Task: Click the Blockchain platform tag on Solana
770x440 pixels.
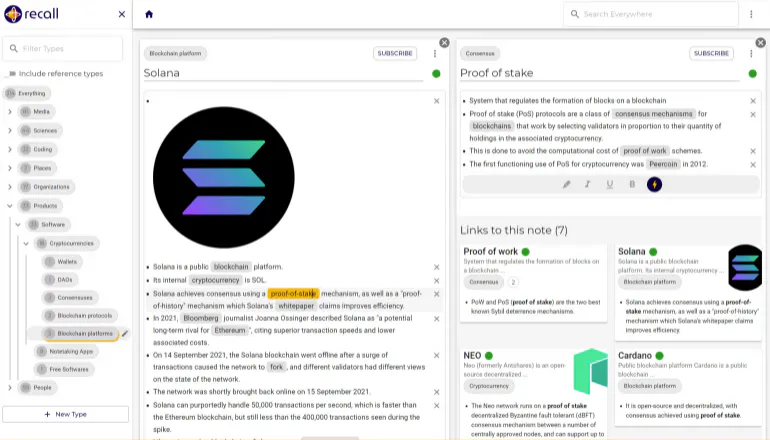Action: [175, 54]
